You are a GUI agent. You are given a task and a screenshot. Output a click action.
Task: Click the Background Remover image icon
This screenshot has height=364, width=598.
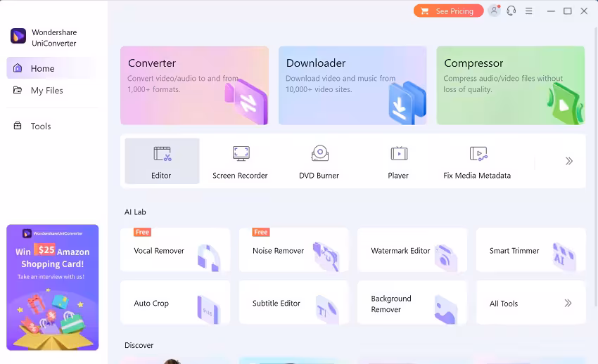(x=445, y=310)
